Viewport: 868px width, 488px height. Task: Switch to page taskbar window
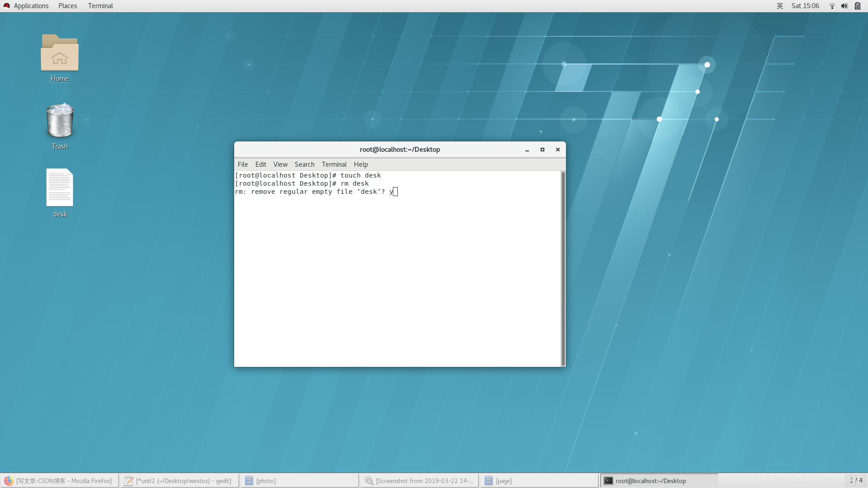tap(539, 481)
